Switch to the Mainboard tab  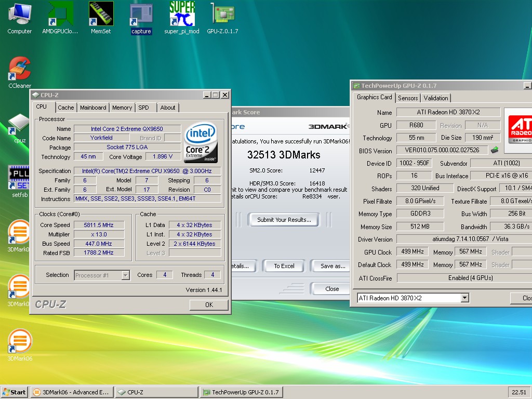93,108
